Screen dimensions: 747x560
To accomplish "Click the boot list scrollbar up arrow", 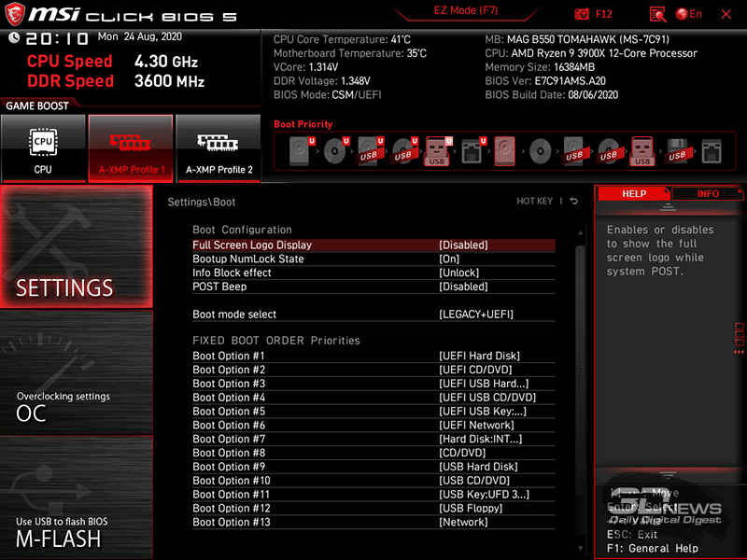I will click(x=580, y=232).
